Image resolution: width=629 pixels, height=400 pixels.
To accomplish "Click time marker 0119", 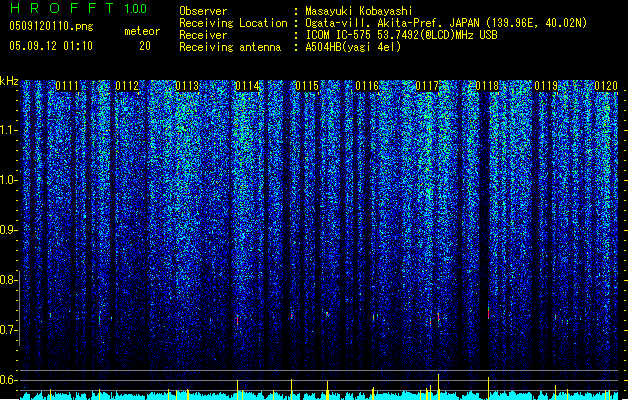I will click(x=546, y=86).
